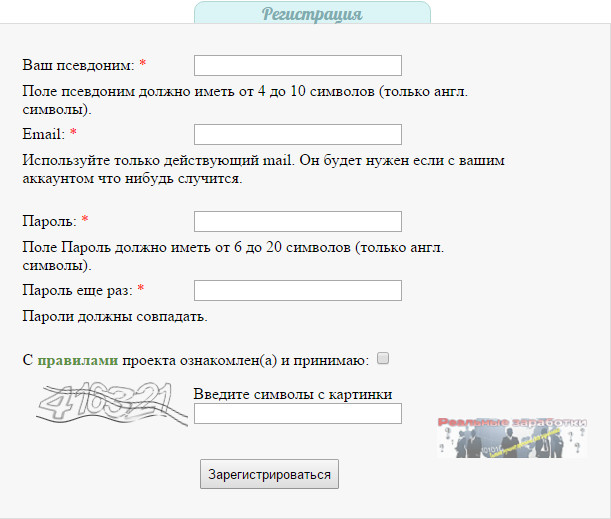The height and width of the screenshot is (519, 611).
Task: Click the Ваш псевдоним label
Action: (x=77, y=65)
